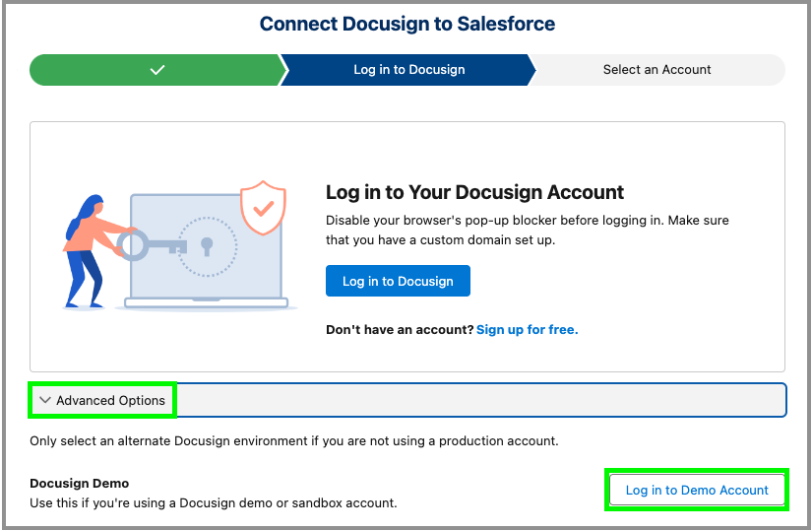The image size is (812, 531).
Task: Collapse the Advanced Options chevron
Action: (x=45, y=401)
